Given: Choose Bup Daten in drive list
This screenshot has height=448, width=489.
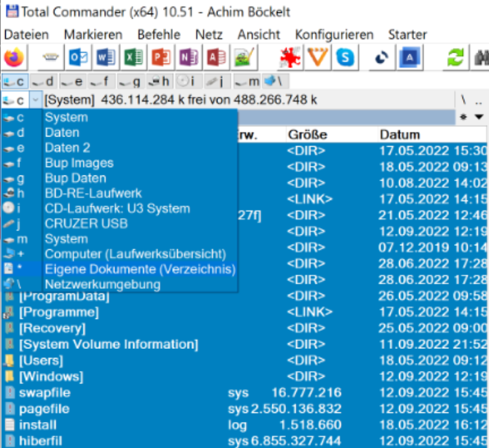Looking at the screenshot, I should (119, 178).
